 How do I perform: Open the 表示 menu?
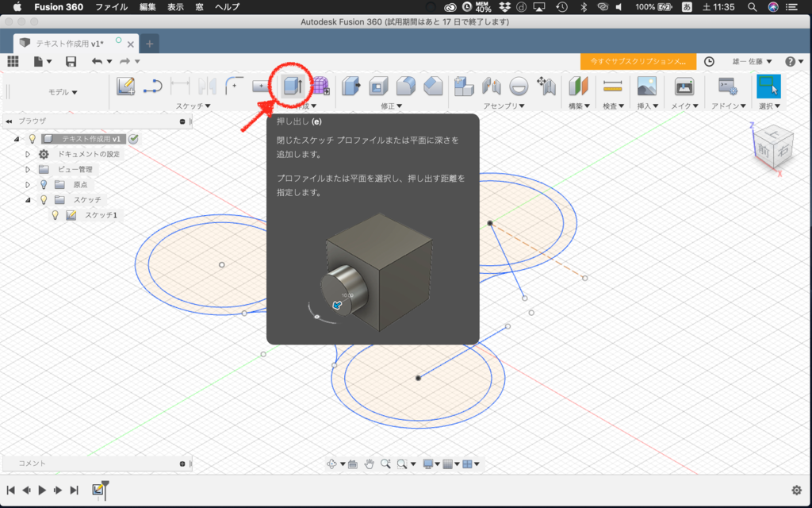coord(175,6)
